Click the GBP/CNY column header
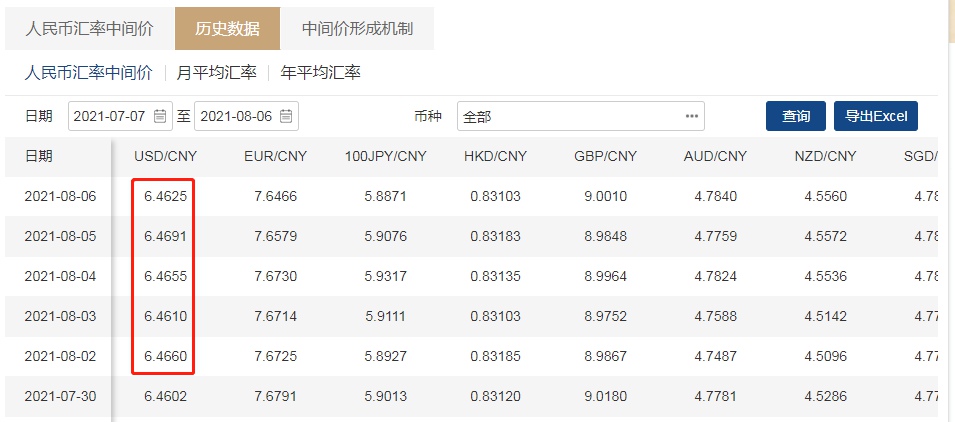The image size is (955, 422). (605, 156)
